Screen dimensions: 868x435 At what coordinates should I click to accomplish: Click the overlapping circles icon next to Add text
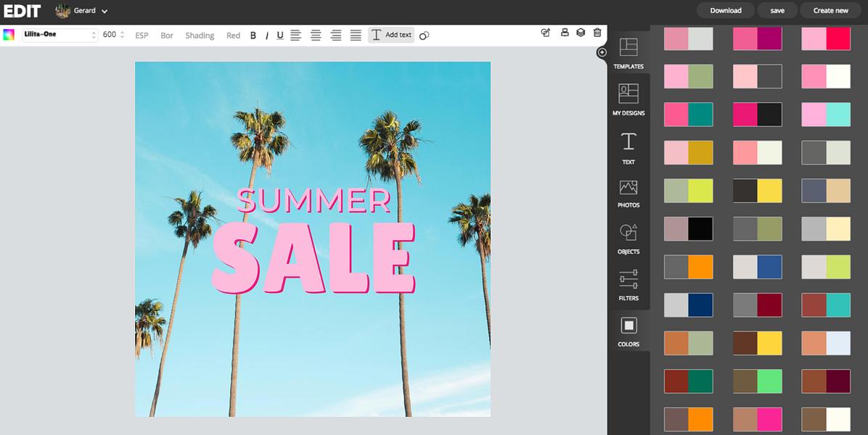coord(424,36)
